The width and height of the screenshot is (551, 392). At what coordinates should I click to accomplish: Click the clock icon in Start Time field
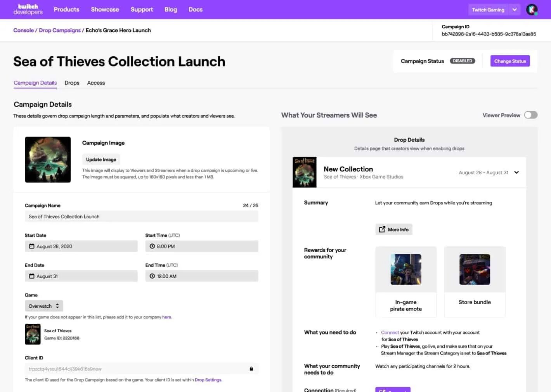pos(152,246)
